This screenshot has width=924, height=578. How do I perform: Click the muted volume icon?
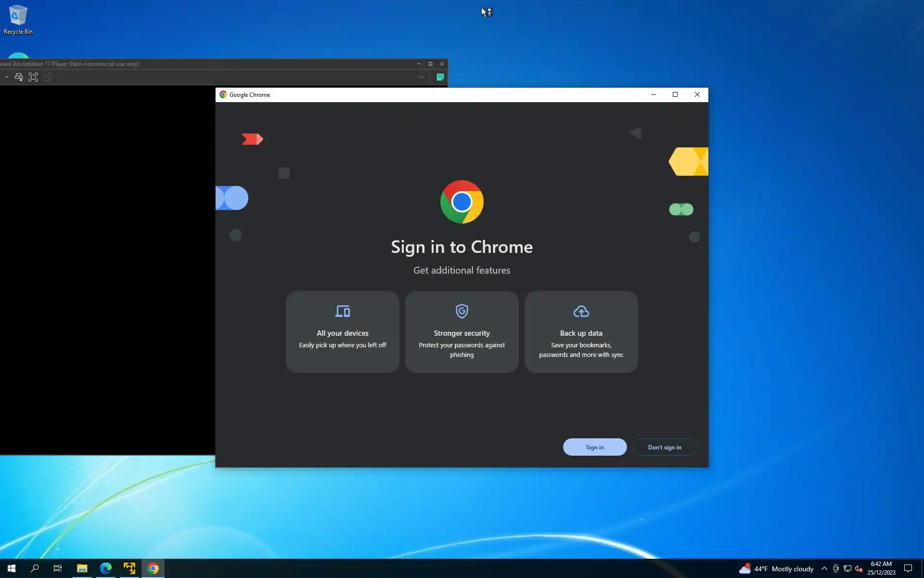(859, 569)
